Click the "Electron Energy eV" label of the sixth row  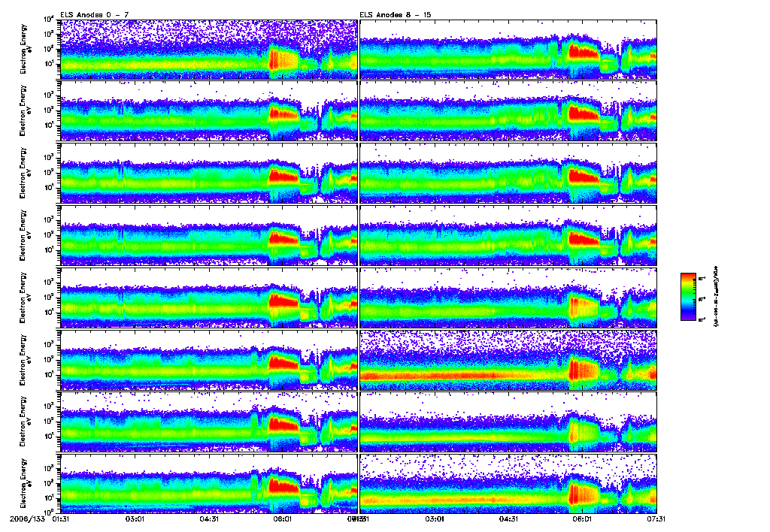click(26, 360)
